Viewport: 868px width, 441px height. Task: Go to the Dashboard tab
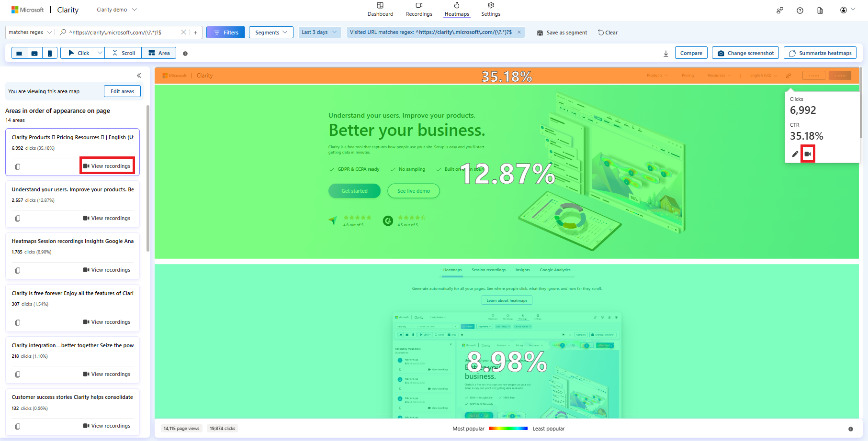click(x=380, y=9)
